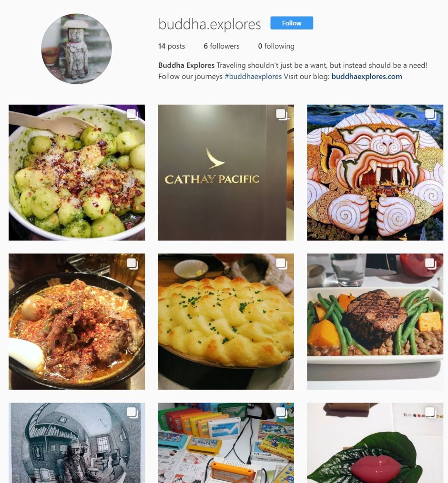The image size is (448, 483).
Task: Click the multi-photo icon on gnocchi post
Action: [x=132, y=115]
